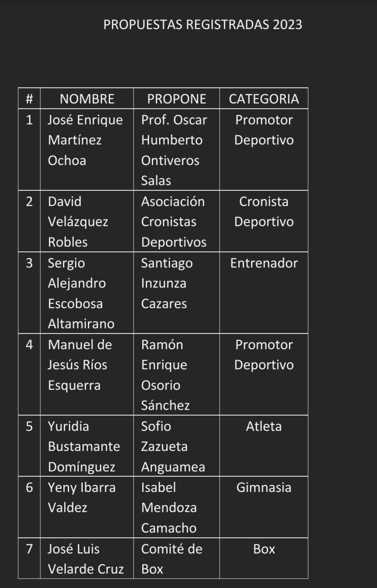377x588 pixels.
Task: Click the Yeny Ibarra Valdez cell
Action: point(87,507)
